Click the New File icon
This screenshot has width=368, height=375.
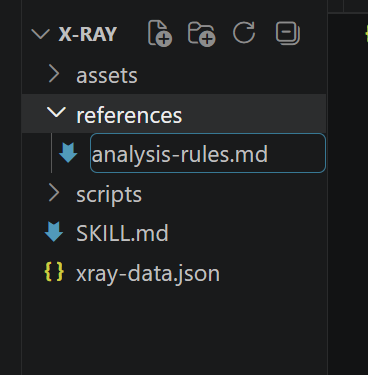click(160, 33)
